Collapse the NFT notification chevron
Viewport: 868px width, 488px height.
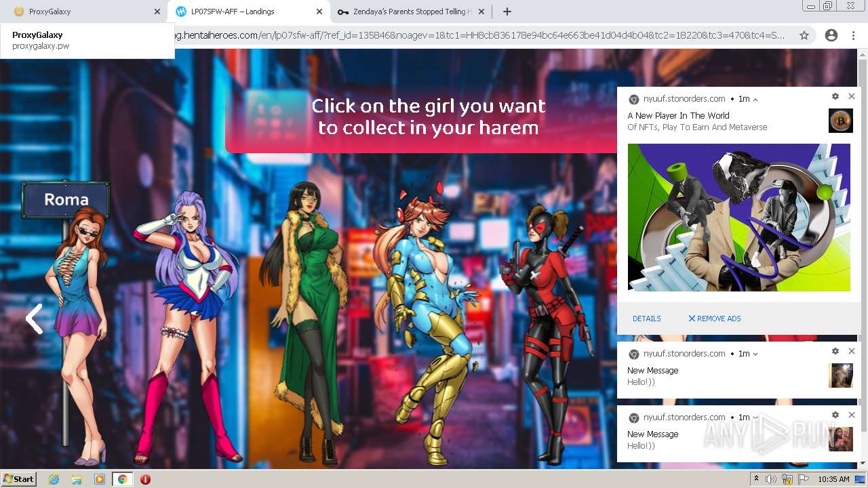pyautogui.click(x=755, y=100)
